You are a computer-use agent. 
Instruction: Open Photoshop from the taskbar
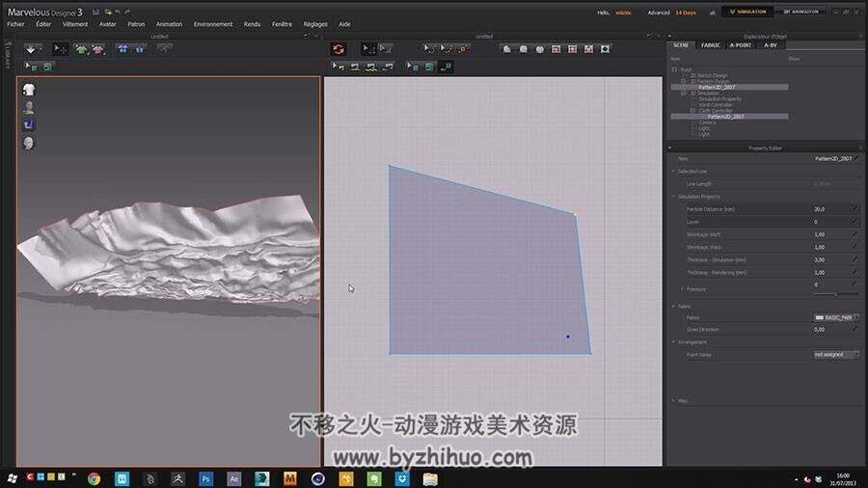click(206, 478)
